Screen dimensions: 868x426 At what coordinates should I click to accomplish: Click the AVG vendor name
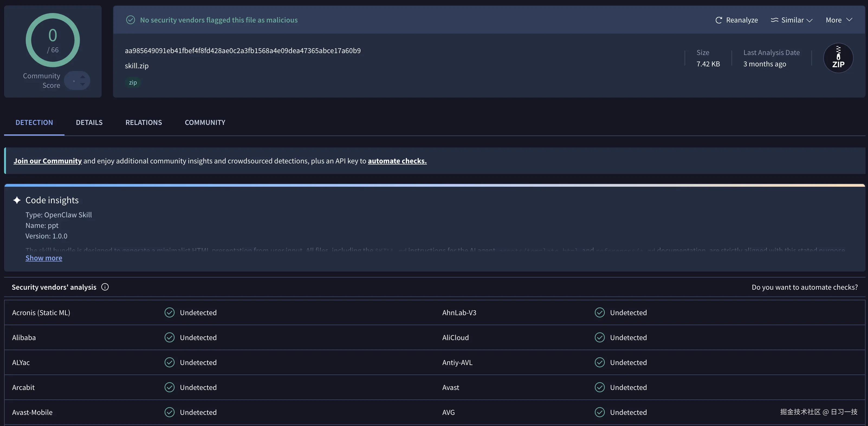[448, 412]
